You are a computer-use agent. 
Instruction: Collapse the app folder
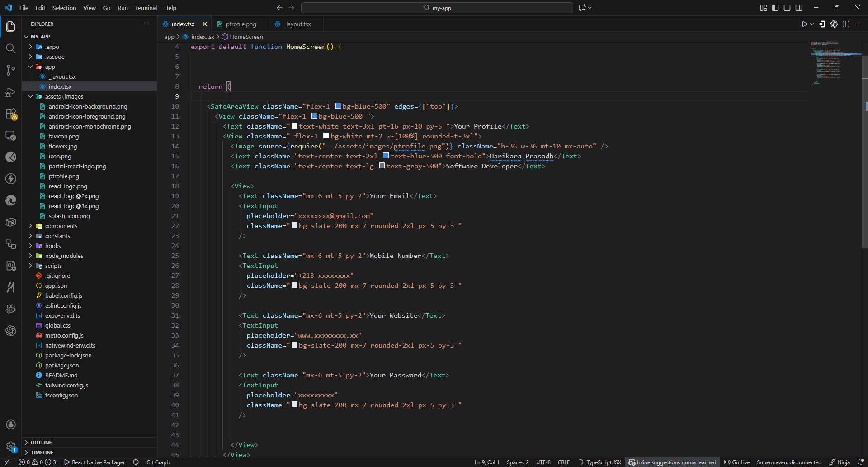tap(50, 67)
